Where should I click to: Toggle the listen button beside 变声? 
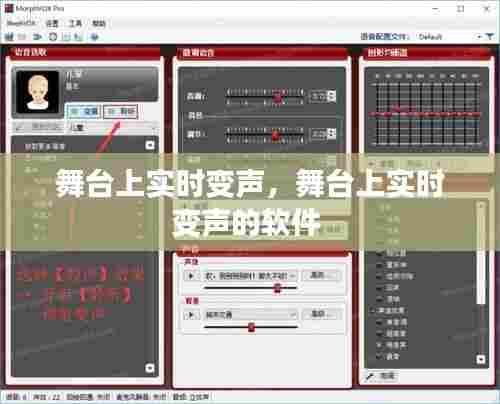coord(120,112)
